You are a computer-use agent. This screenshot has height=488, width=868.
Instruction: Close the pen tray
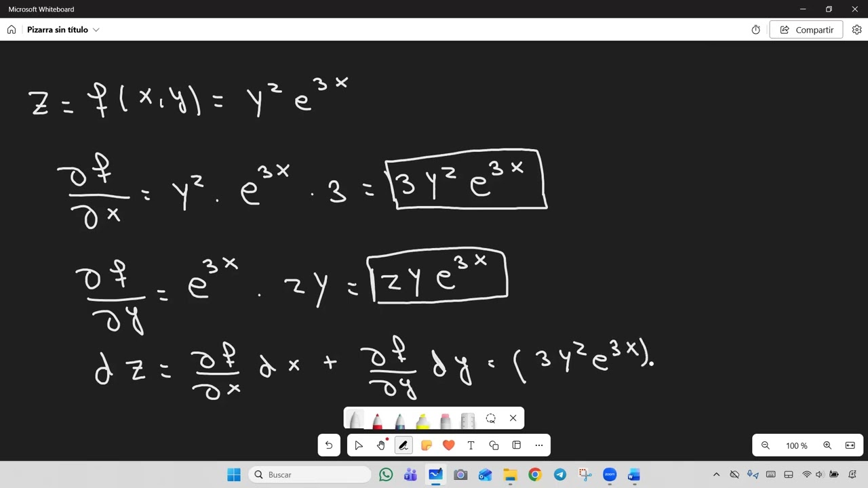pyautogui.click(x=513, y=418)
